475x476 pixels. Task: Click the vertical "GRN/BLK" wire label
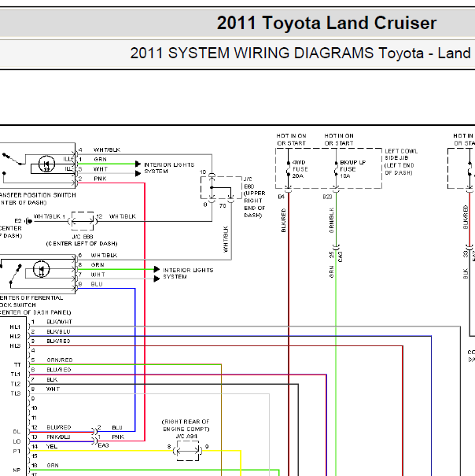tap(331, 220)
